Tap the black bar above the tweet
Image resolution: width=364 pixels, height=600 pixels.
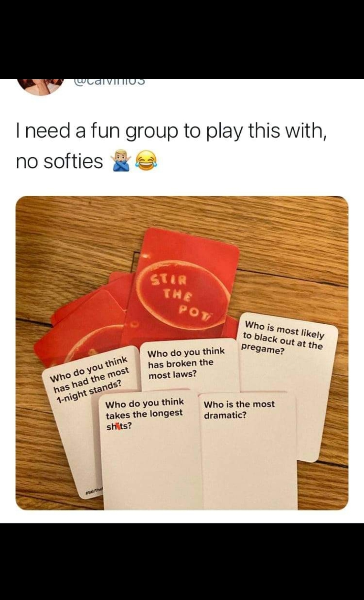point(182,39)
